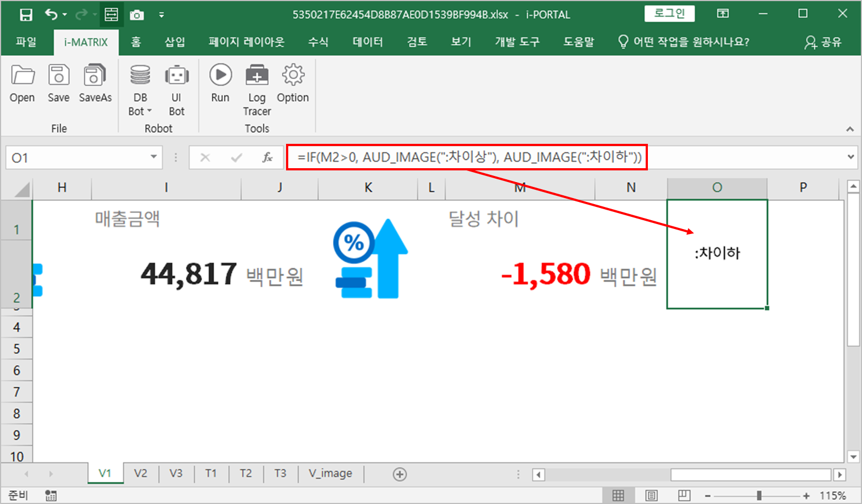Expand the formula bar
Viewport: 862px width, 504px height.
click(x=850, y=157)
